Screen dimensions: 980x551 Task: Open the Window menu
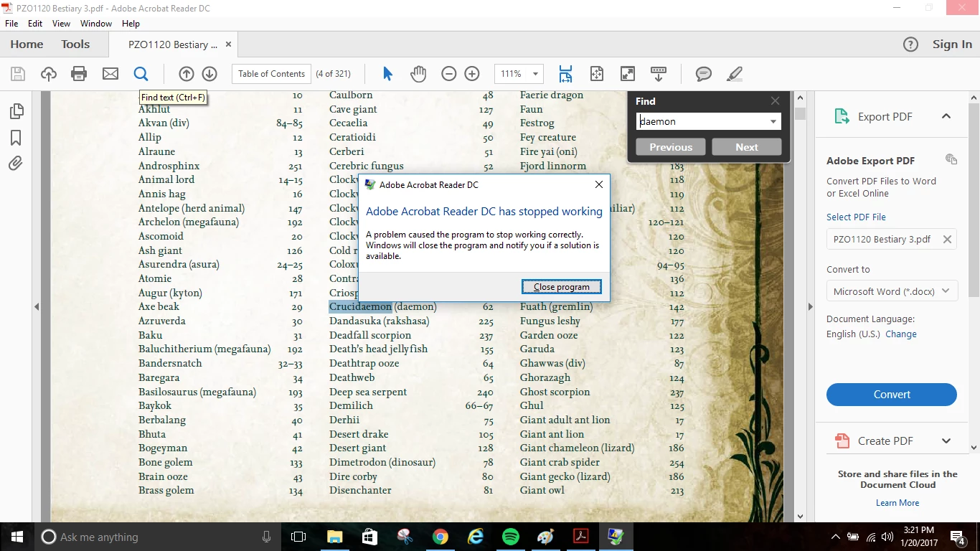click(96, 24)
